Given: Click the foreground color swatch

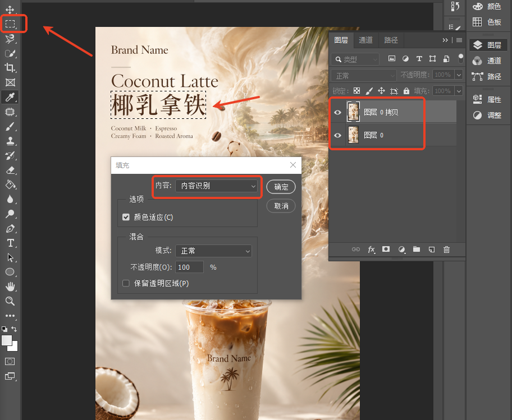Looking at the screenshot, I should tap(7, 340).
